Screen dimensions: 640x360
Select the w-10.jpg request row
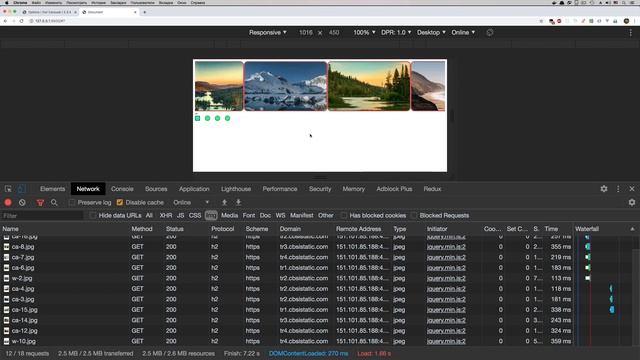[287, 341]
